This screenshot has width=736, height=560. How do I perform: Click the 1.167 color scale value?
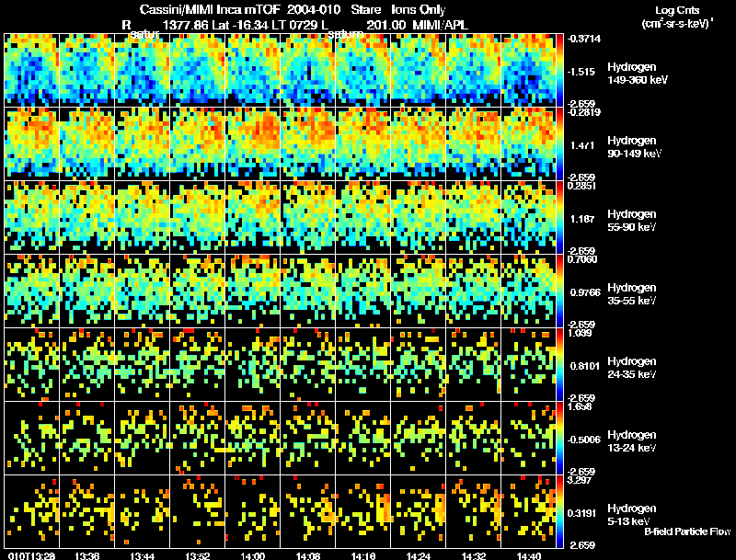click(582, 219)
